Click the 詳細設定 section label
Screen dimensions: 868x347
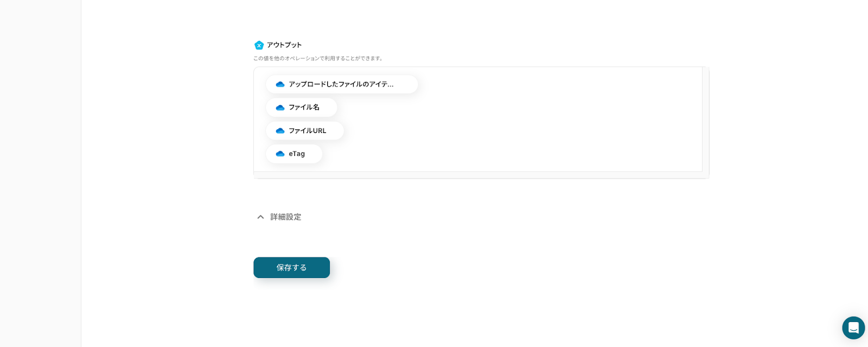[x=286, y=217]
